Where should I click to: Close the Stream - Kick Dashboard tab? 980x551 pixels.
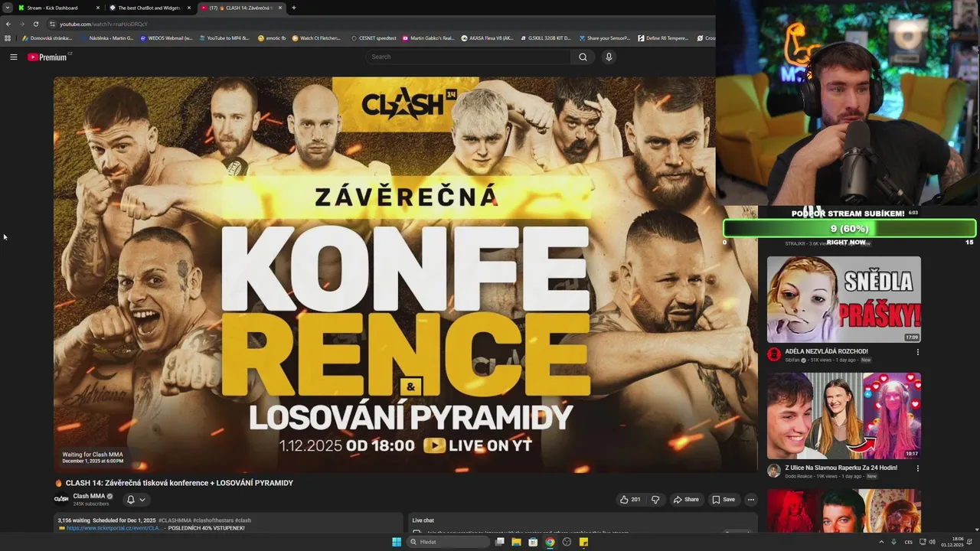click(98, 8)
